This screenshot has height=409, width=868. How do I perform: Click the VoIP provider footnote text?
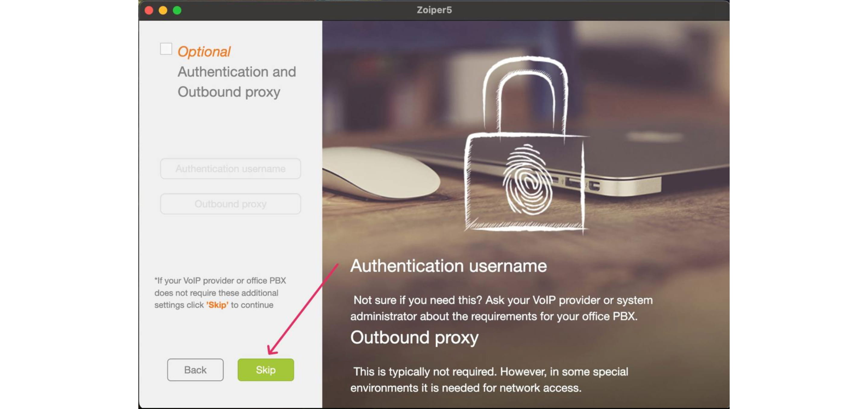click(x=220, y=293)
